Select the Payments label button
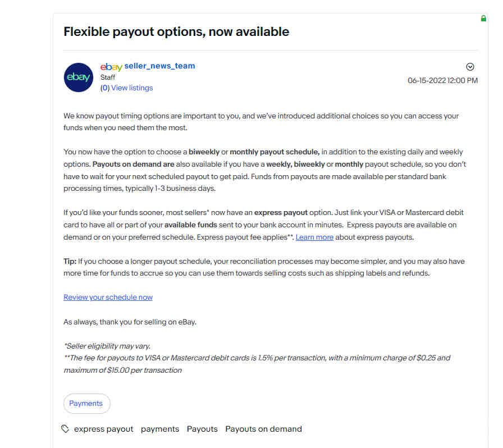The width and height of the screenshot is (503, 448). (x=86, y=404)
